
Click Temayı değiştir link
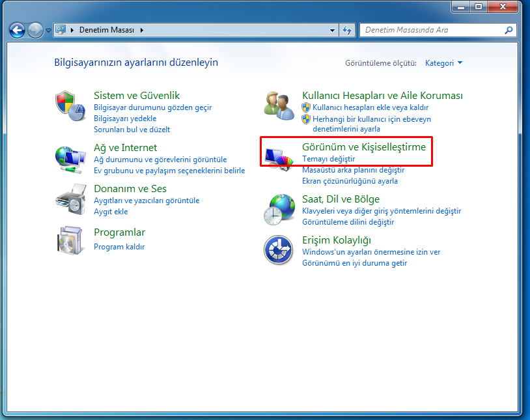point(329,159)
